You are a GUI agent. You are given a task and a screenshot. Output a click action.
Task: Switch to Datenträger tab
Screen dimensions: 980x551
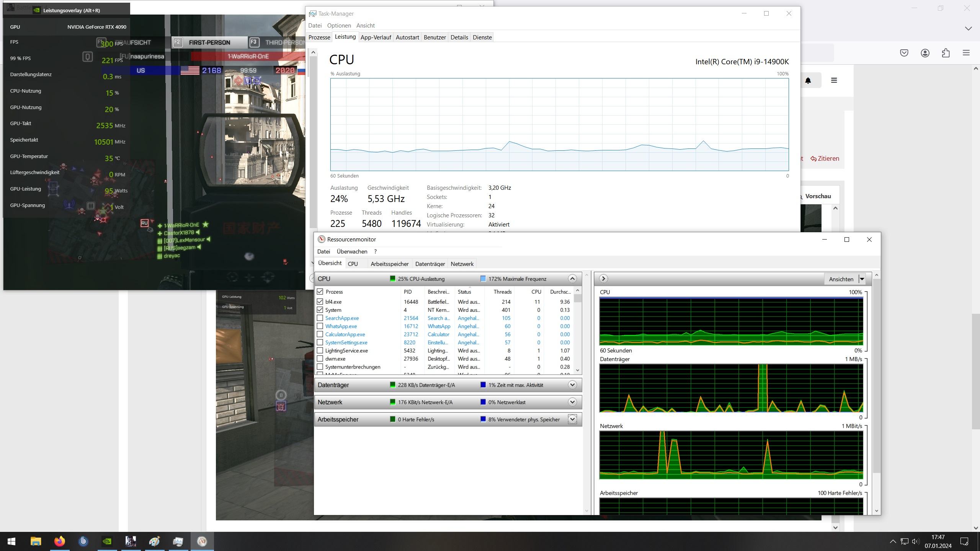pos(430,264)
